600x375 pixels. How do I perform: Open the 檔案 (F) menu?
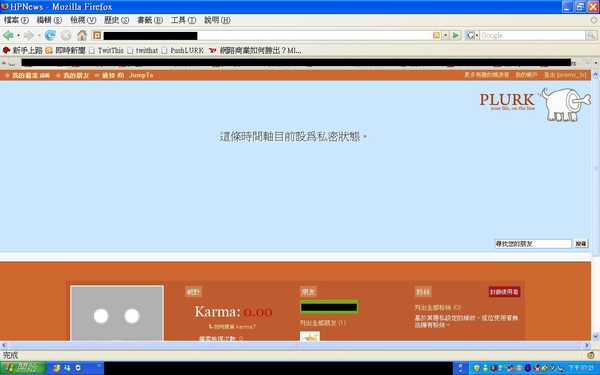coord(16,20)
